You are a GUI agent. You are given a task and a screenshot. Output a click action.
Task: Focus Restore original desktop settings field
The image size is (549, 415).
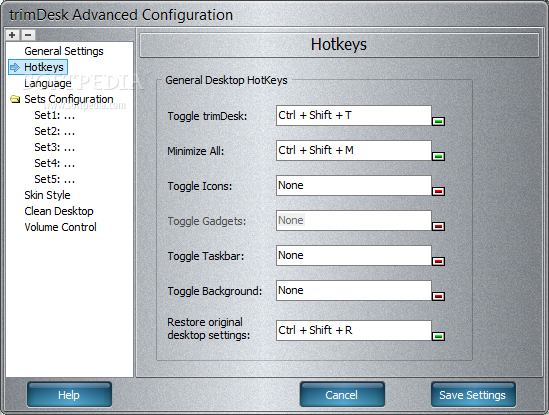[x=354, y=331]
